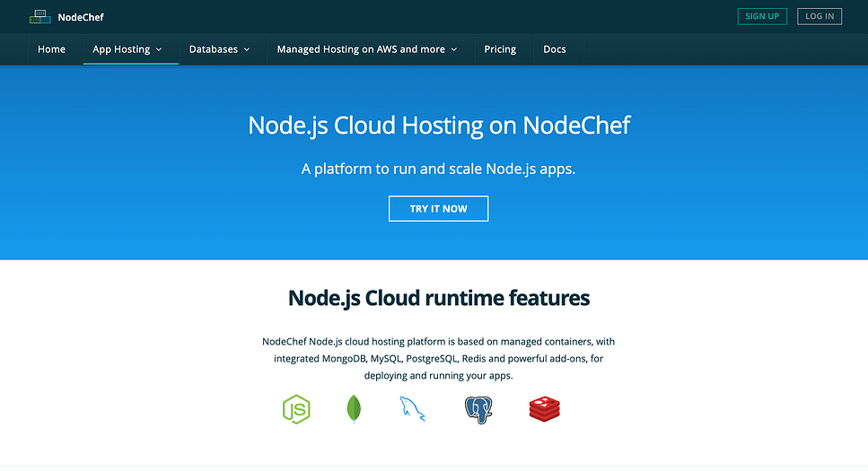
Task: Click the green Node.js hexagon icon
Action: click(296, 409)
